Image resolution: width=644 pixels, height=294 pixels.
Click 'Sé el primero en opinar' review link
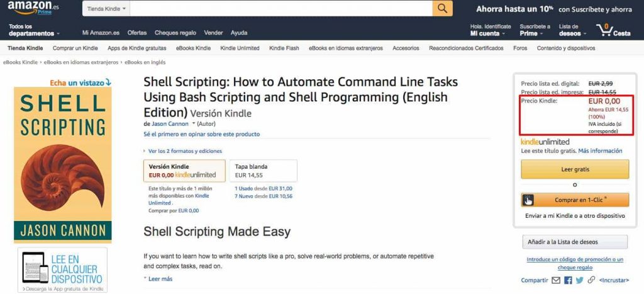click(202, 134)
